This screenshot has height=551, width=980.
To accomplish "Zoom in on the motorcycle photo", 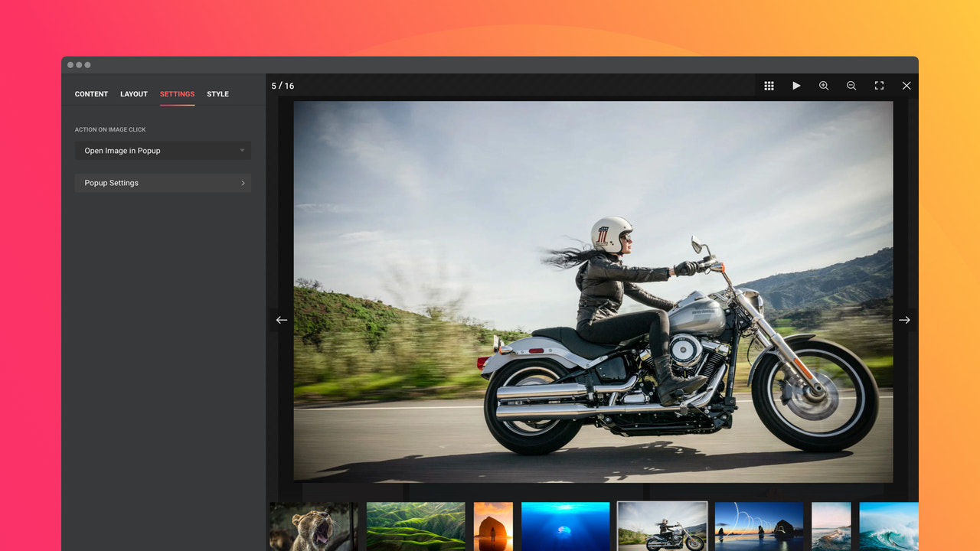I will coord(824,86).
